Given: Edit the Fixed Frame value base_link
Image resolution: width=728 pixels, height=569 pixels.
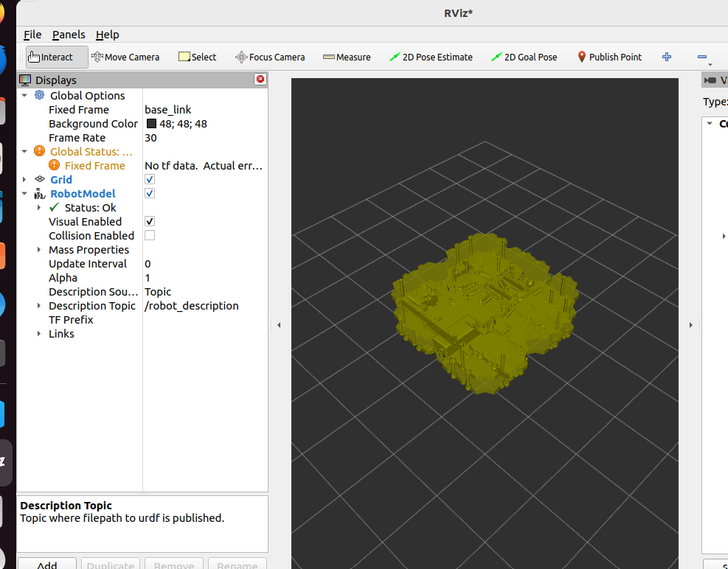Looking at the screenshot, I should click(205, 110).
